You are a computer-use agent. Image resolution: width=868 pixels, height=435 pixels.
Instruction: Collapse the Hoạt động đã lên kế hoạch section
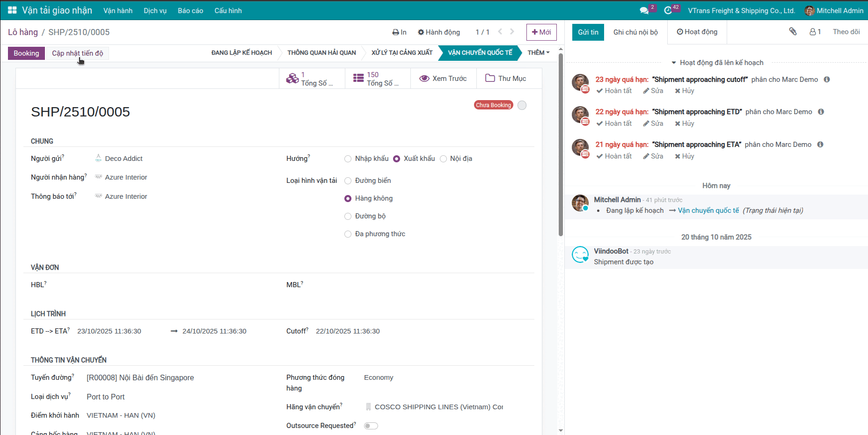(717, 63)
